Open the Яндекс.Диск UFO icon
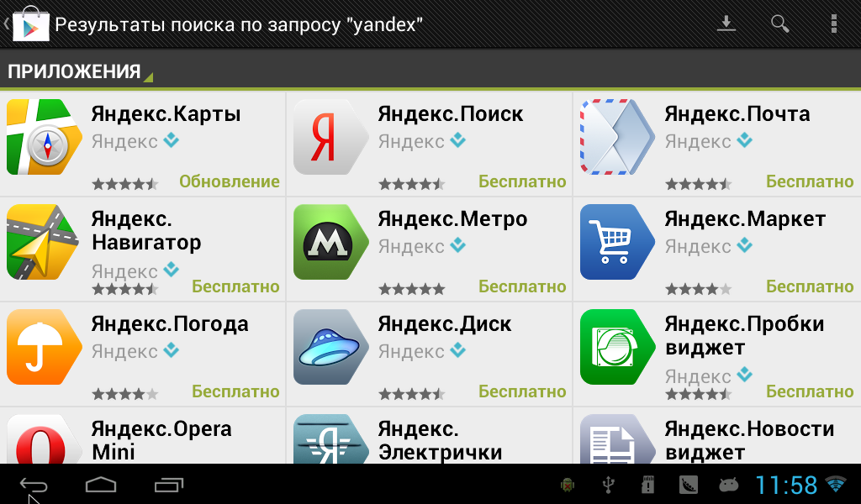The image size is (861, 504). [x=331, y=347]
